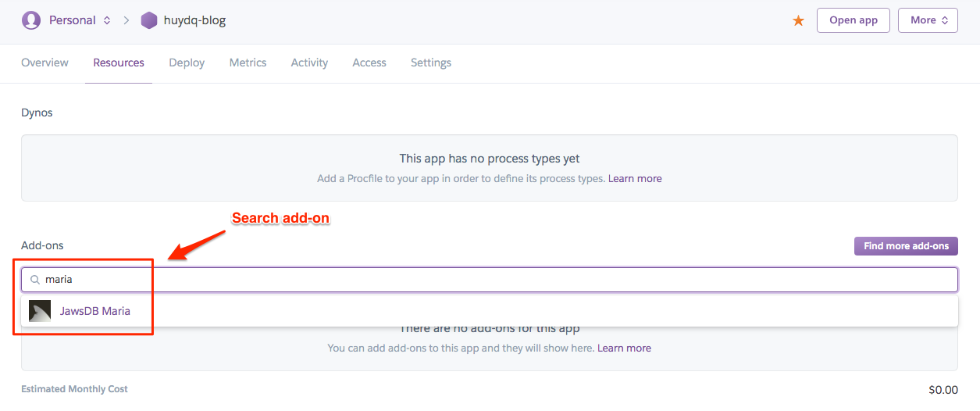Viewport: 980px width, 411px height.
Task: Switch to the Overview tab
Action: [45, 63]
